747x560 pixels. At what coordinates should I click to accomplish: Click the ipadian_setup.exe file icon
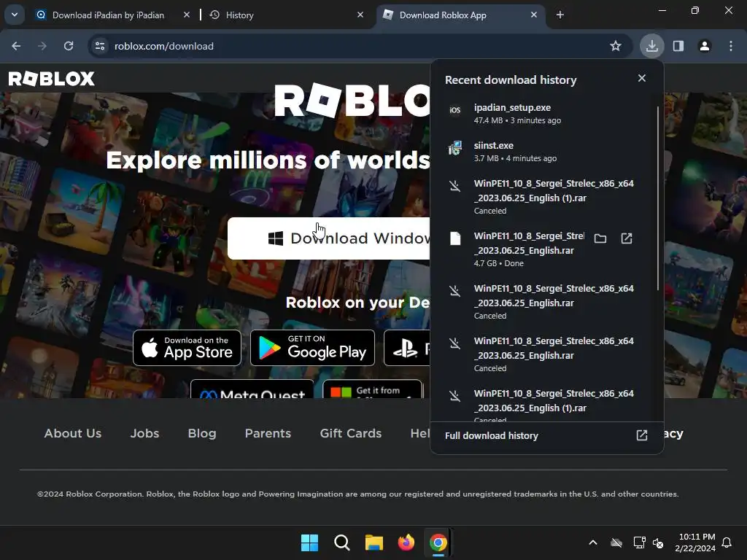455,111
